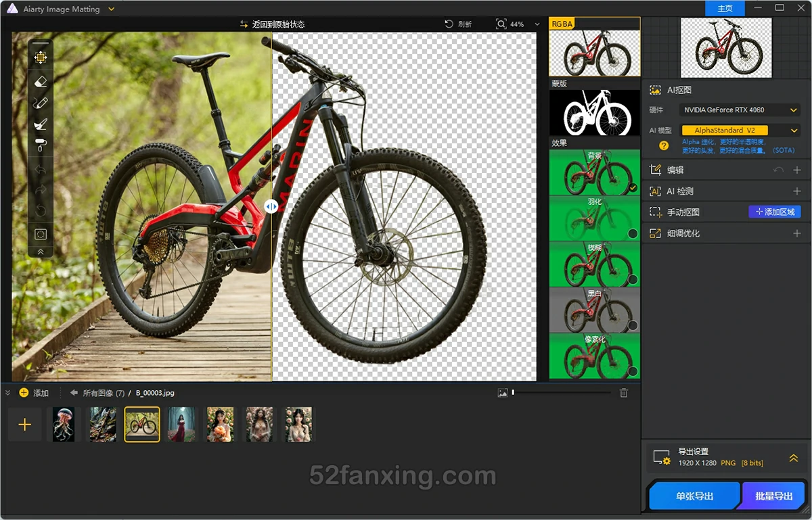Select the jellyfish thumbnail
The width and height of the screenshot is (812, 520).
(x=64, y=425)
